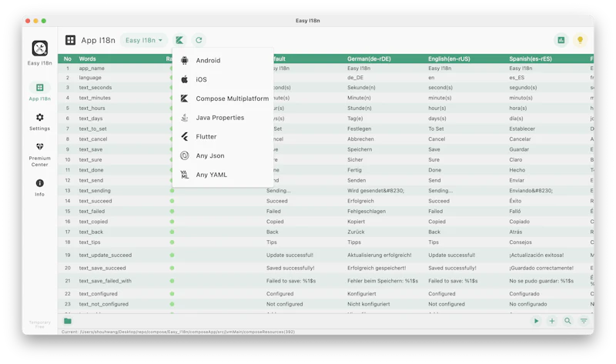Click status dot for text_configured row
Image resolution: width=616 pixels, height=364 pixels.
pyautogui.click(x=172, y=294)
